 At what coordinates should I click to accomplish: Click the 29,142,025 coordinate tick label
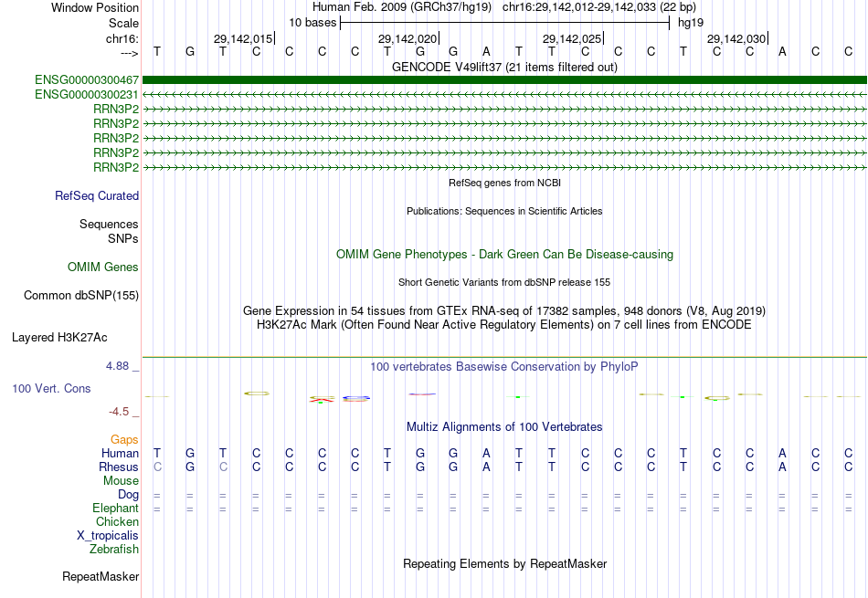(572, 38)
